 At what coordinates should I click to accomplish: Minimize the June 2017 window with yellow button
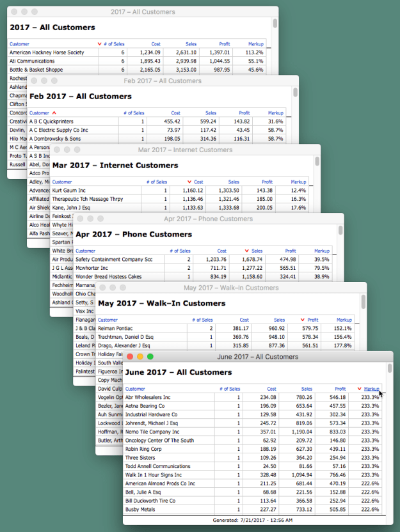point(140,357)
